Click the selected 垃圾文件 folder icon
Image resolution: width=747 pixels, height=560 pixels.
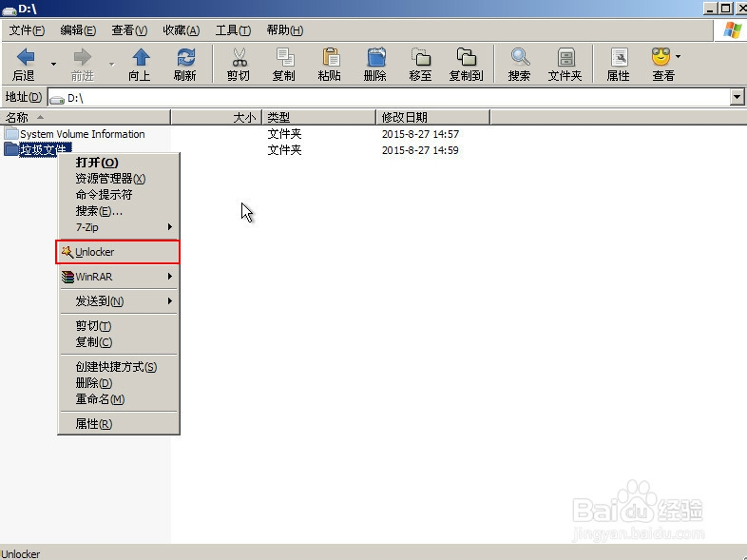point(11,149)
